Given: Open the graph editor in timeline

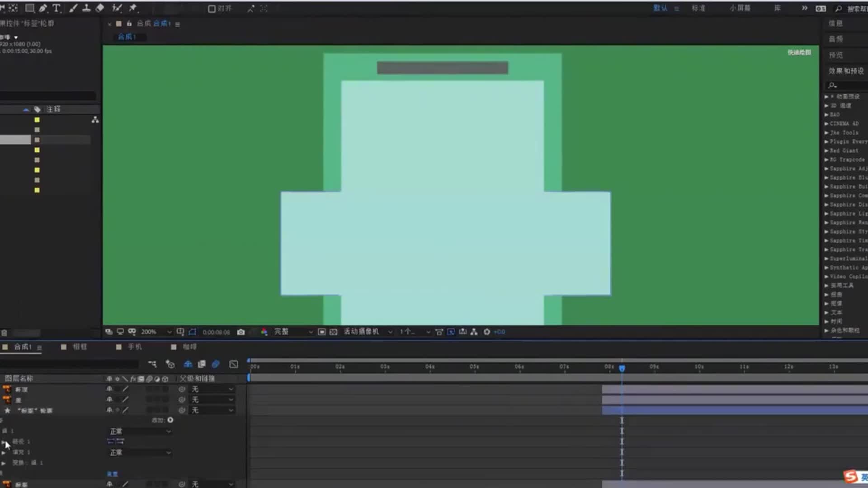Looking at the screenshot, I should click(x=233, y=364).
